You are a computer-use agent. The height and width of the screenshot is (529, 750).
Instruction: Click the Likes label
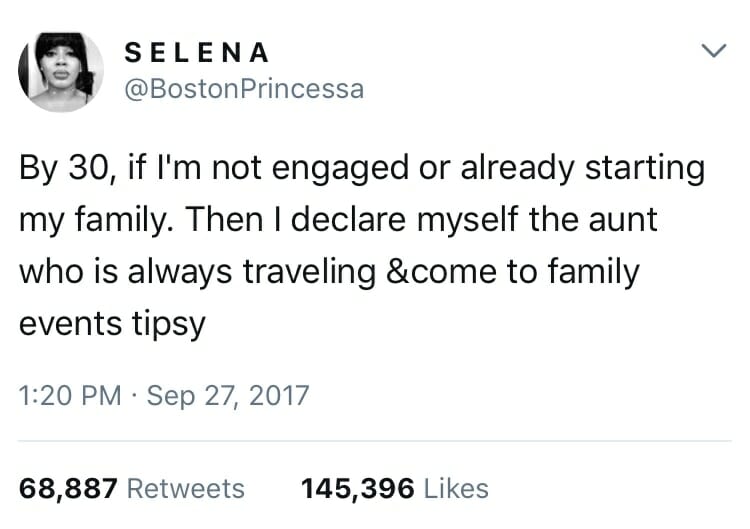456,488
